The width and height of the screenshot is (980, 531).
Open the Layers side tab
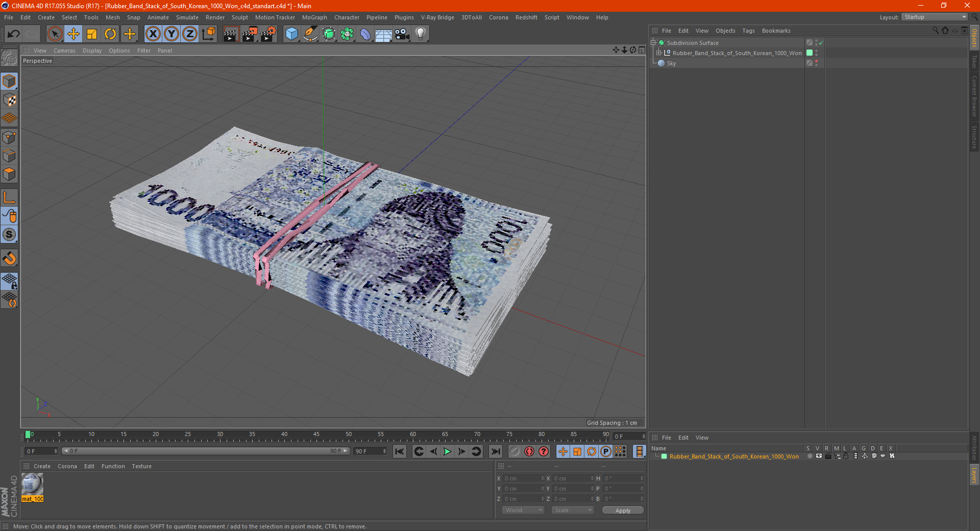point(974,475)
